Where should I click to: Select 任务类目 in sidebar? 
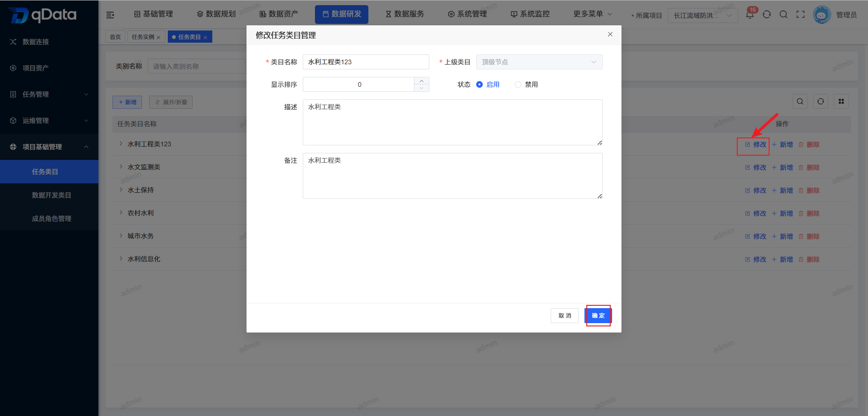click(49, 172)
